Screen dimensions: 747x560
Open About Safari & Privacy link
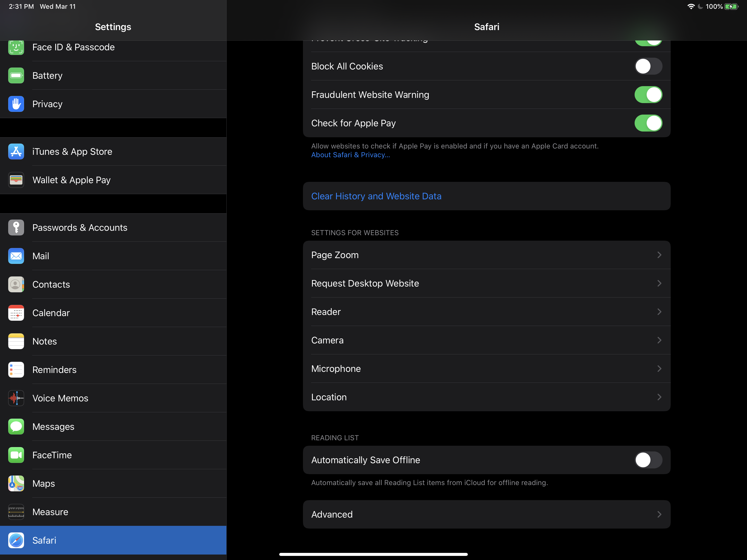[350, 155]
